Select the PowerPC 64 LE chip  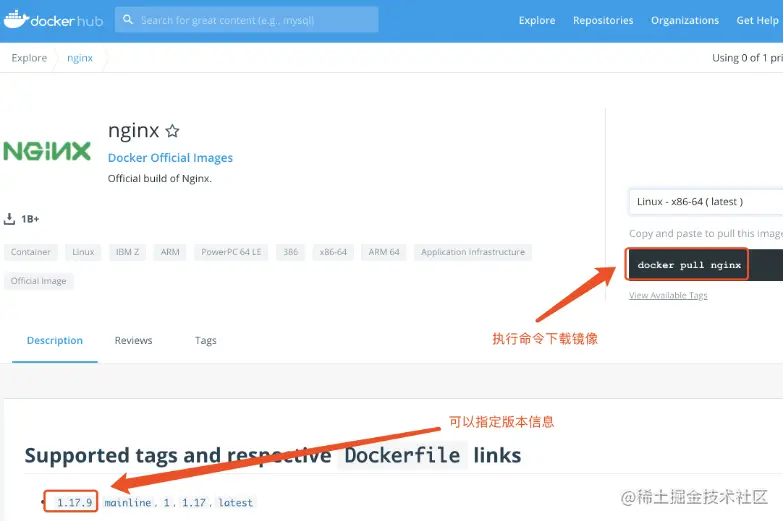pyautogui.click(x=231, y=252)
